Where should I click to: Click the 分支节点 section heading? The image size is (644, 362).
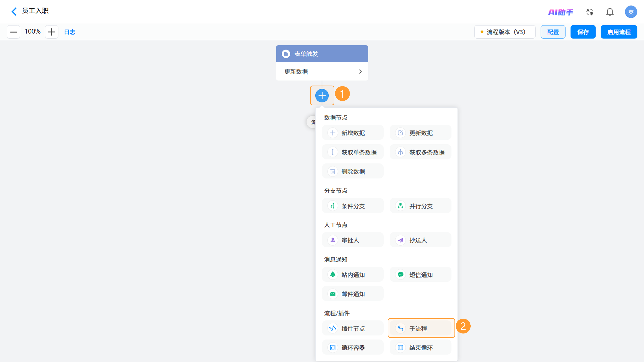pos(335,191)
